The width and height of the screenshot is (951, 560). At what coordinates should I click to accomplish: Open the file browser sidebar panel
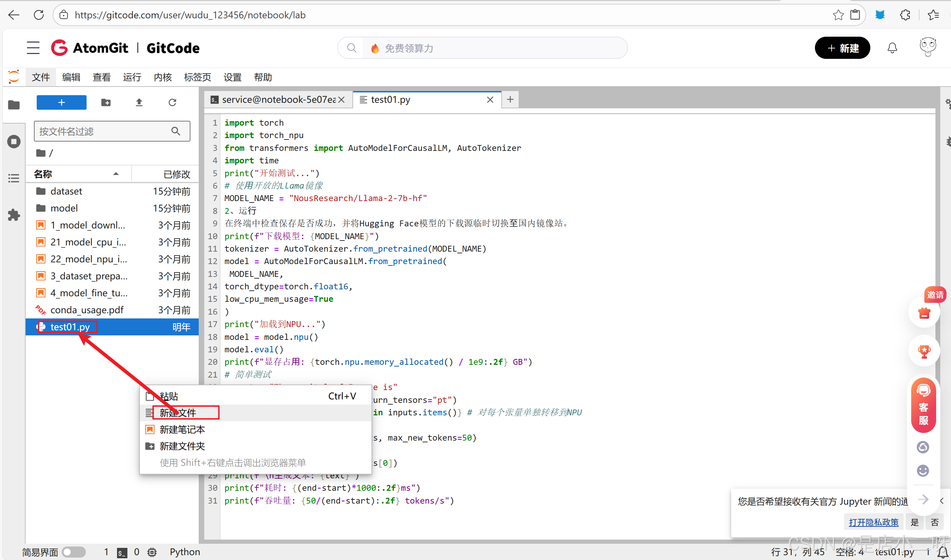(x=14, y=105)
